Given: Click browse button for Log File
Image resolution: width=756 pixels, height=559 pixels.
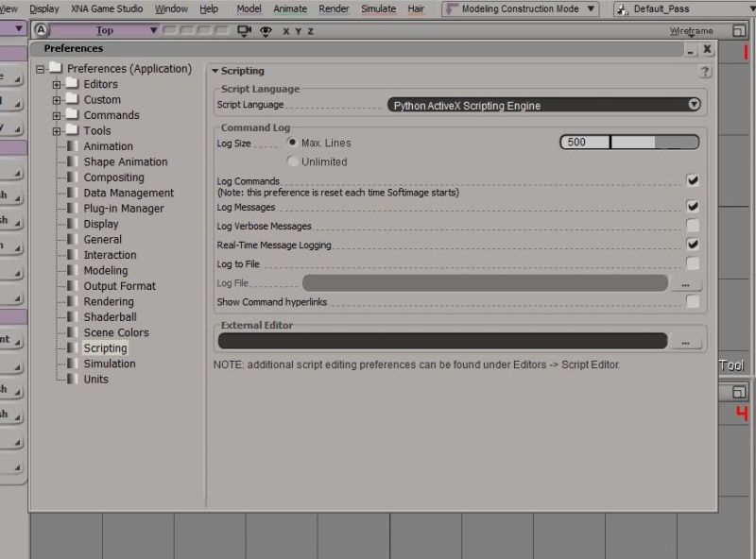Looking at the screenshot, I should point(686,284).
